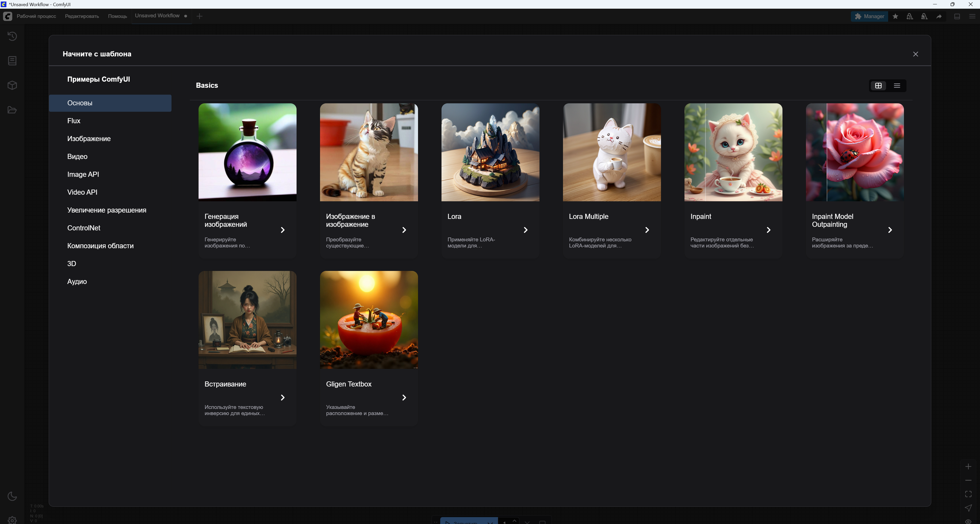This screenshot has height=524, width=980.
Task: Open the model library cube icon
Action: point(12,85)
